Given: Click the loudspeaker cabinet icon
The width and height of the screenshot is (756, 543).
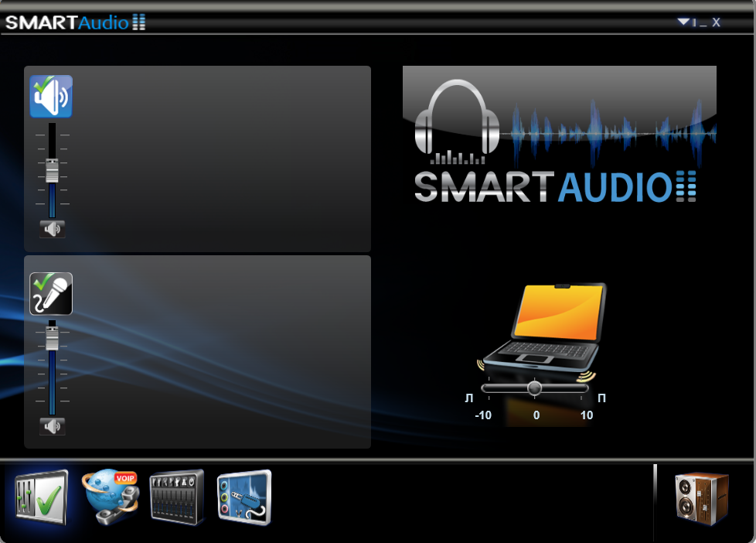Looking at the screenshot, I should (702, 499).
